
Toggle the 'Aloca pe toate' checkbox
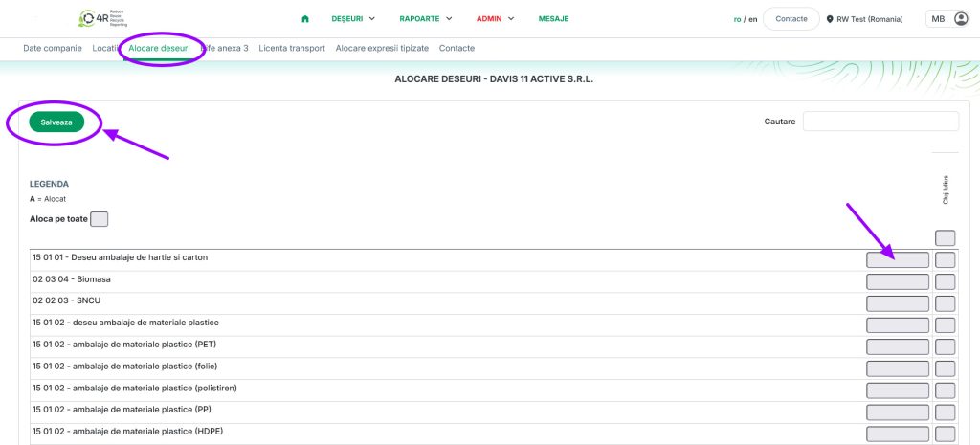[100, 219]
